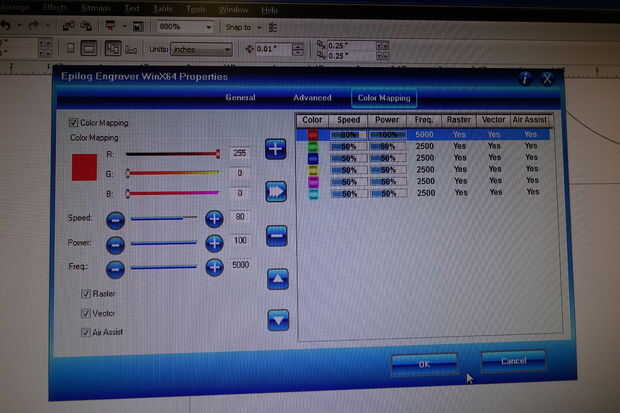The width and height of the screenshot is (620, 413).
Task: Click the Freq slider track
Action: (x=164, y=267)
